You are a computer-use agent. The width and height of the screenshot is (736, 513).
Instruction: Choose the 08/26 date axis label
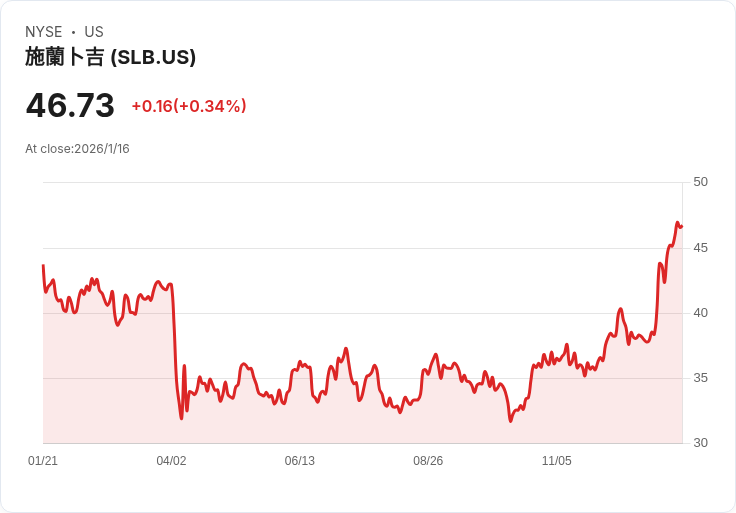click(x=428, y=461)
